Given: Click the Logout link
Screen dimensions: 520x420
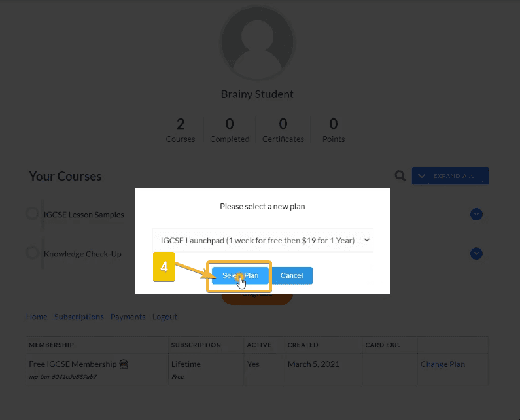Looking at the screenshot, I should tap(165, 317).
